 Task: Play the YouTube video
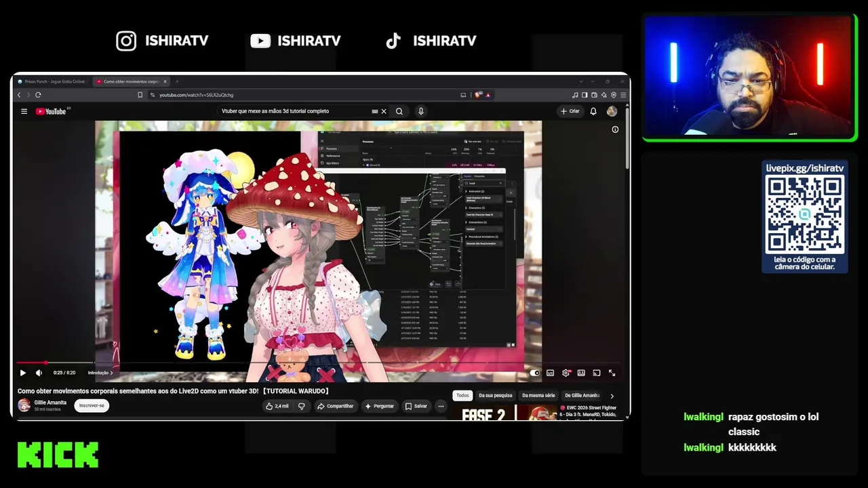pyautogui.click(x=22, y=373)
